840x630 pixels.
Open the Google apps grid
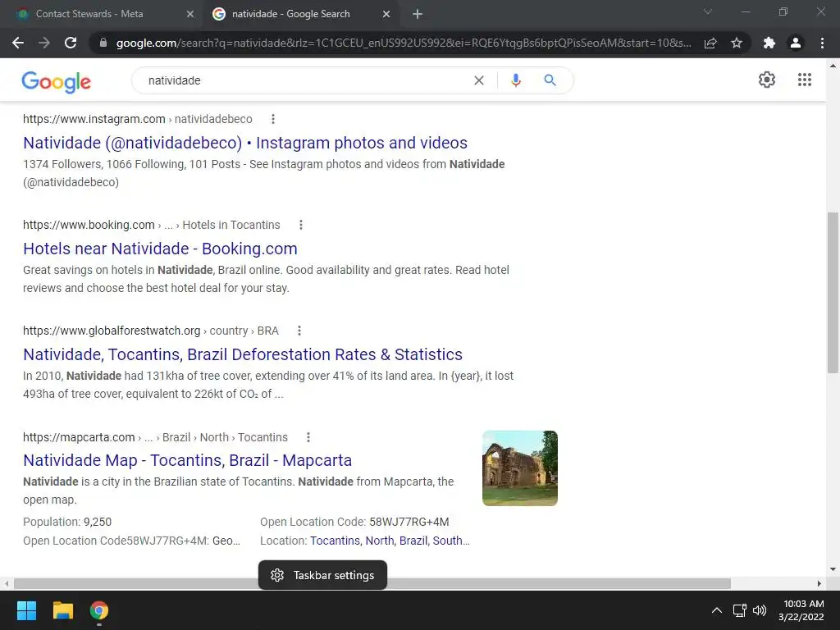804,80
